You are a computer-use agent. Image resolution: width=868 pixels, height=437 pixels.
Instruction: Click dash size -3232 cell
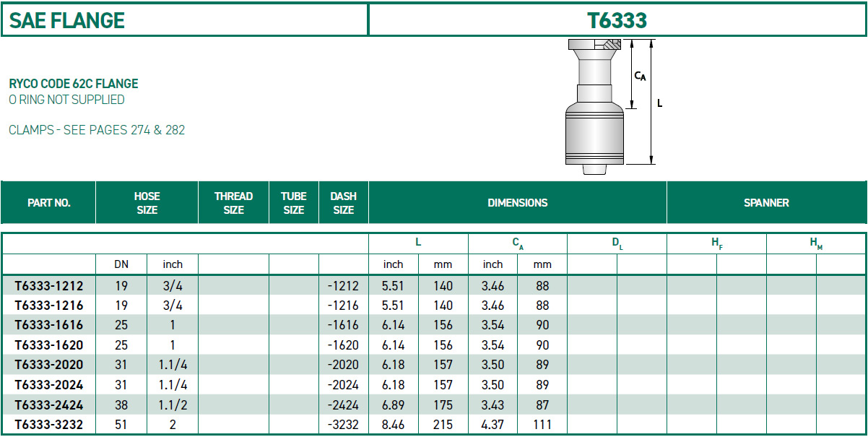pos(342,425)
